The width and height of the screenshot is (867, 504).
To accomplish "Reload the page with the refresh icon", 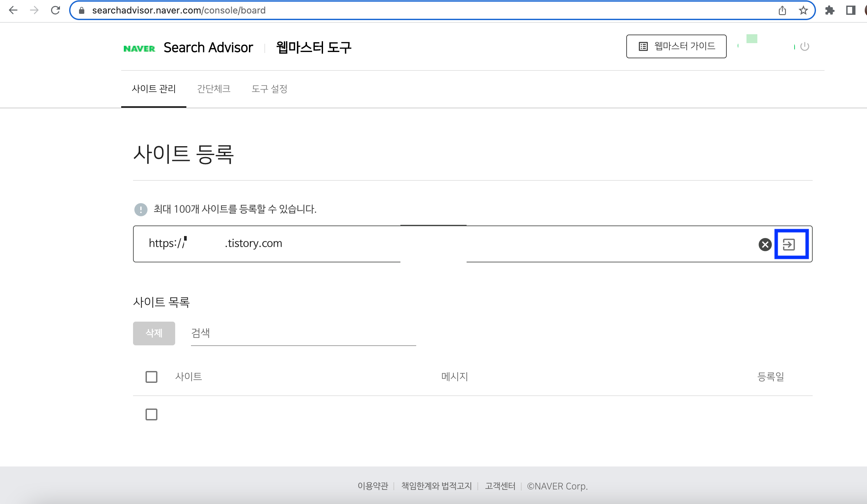I will tap(55, 10).
